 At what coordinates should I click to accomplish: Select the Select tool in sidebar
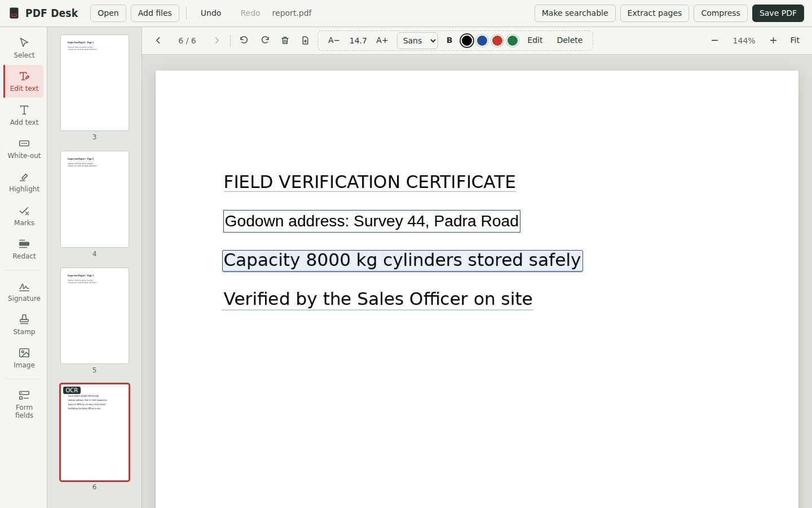(x=24, y=48)
